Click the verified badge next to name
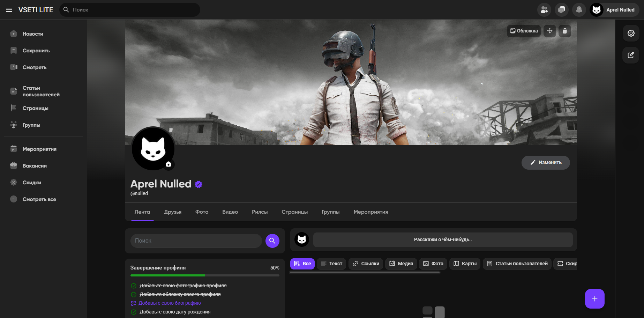The image size is (644, 318). pyautogui.click(x=199, y=184)
